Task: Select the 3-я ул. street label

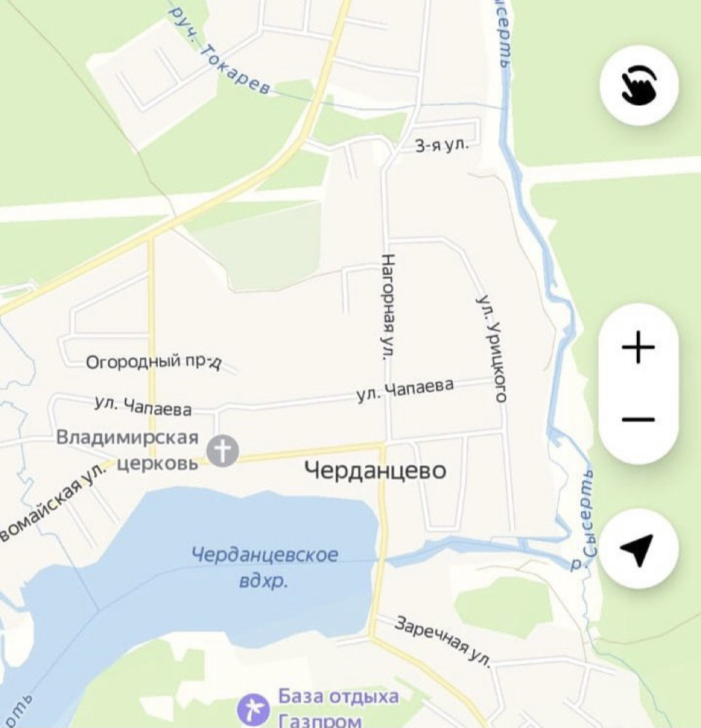Action: click(442, 146)
